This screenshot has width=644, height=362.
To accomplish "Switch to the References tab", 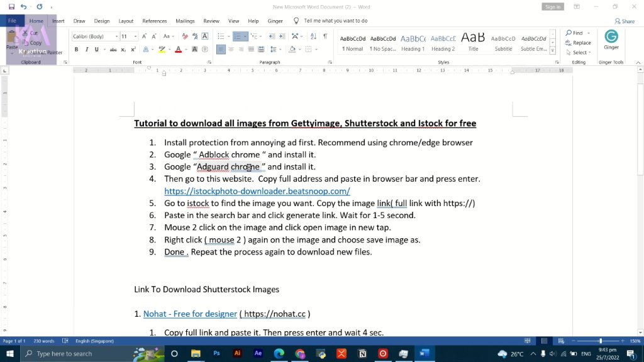I will coord(155,21).
